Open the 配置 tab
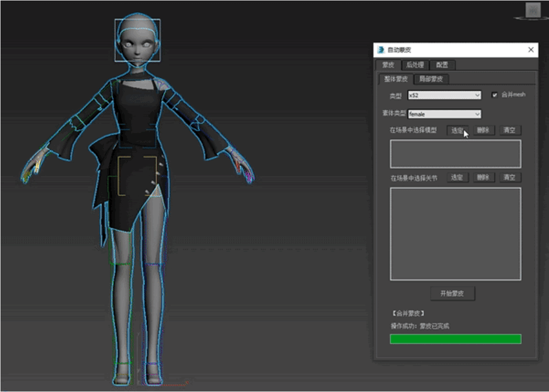Viewport: 549px width, 392px height. [x=443, y=65]
